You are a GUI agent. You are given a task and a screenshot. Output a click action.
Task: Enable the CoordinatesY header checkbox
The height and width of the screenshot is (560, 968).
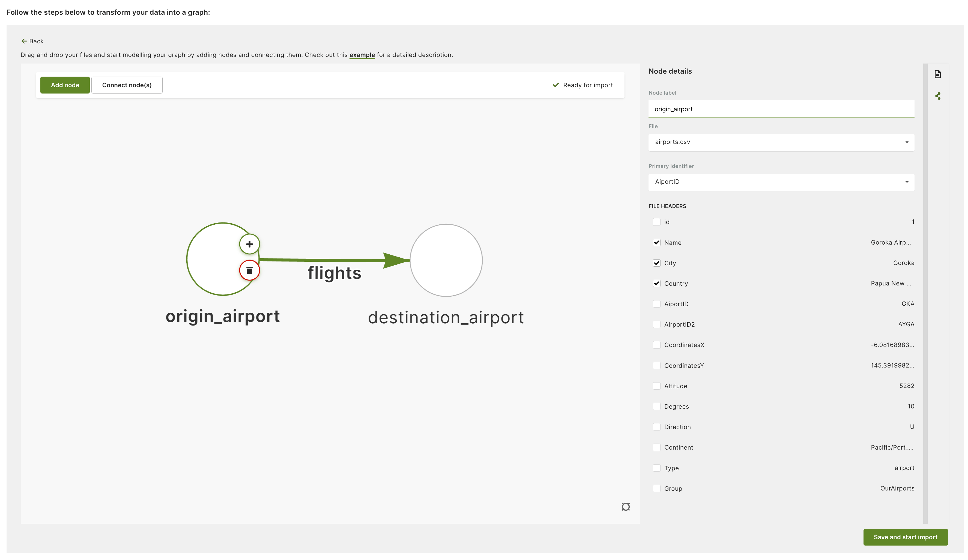tap(656, 365)
